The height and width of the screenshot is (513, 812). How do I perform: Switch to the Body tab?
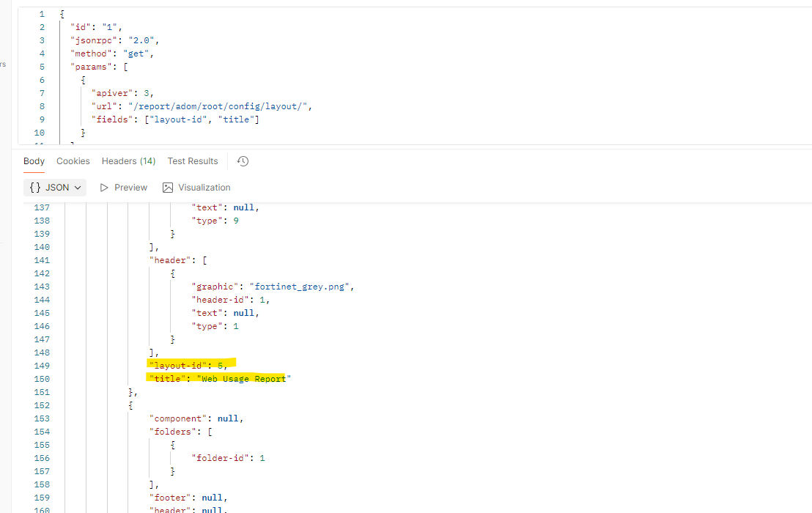click(x=34, y=161)
